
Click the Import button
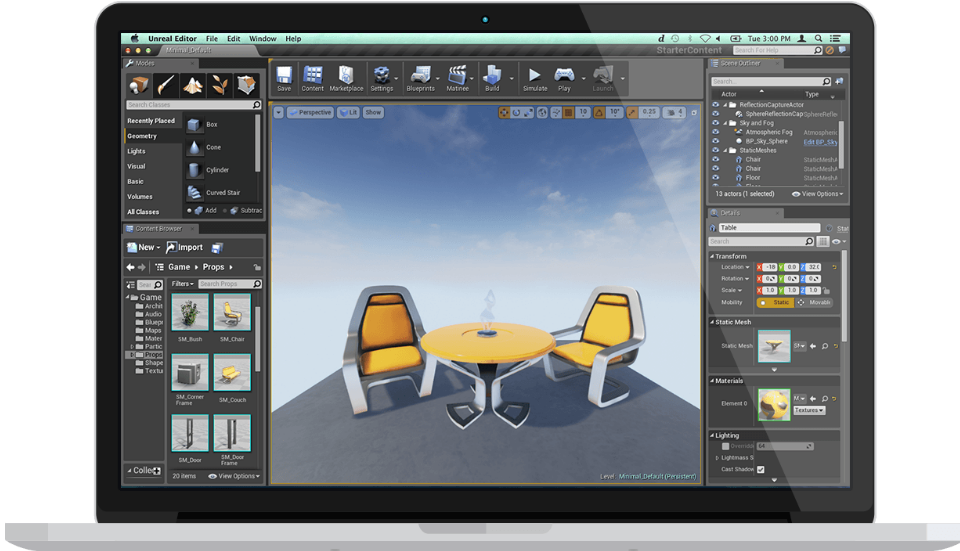(x=184, y=248)
